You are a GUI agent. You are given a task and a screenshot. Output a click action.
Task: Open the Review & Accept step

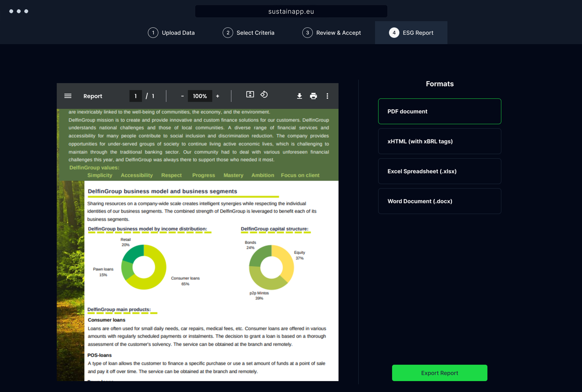pos(331,33)
